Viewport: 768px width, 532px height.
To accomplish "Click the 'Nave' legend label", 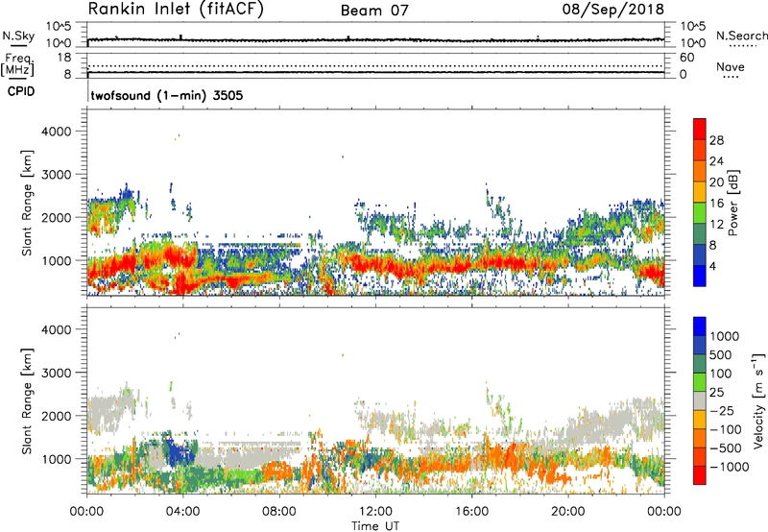I will click(x=731, y=67).
